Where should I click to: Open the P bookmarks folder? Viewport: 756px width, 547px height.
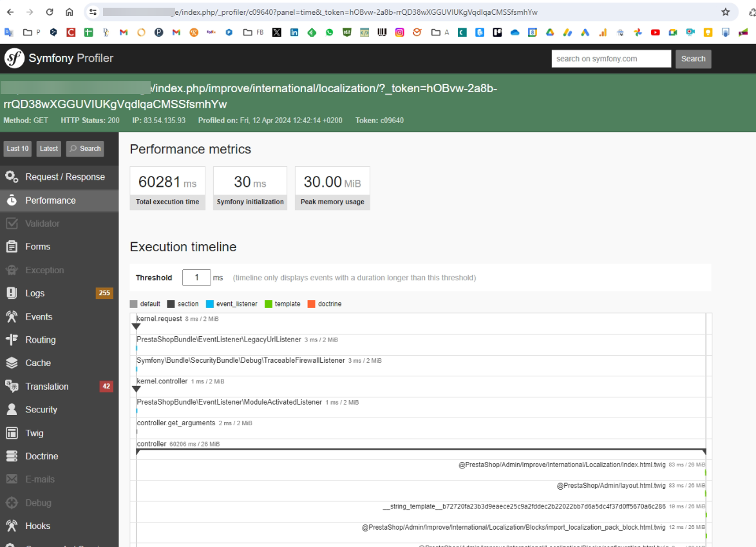32,32
